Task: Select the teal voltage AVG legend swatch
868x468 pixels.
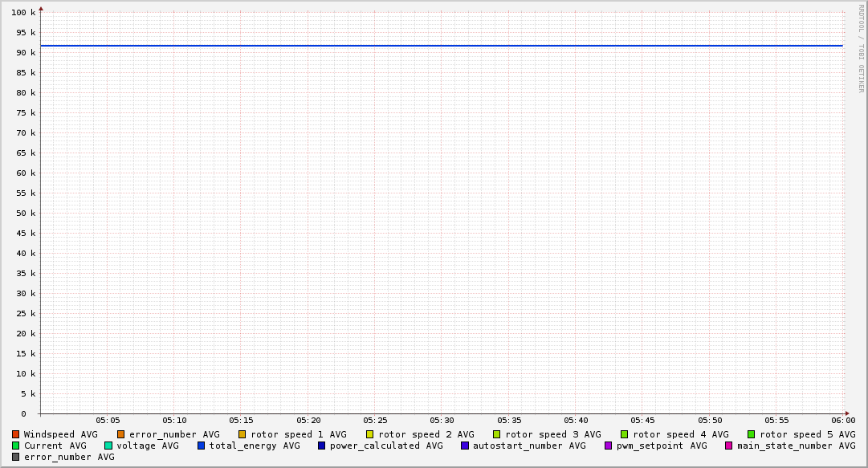Action: click(x=108, y=446)
